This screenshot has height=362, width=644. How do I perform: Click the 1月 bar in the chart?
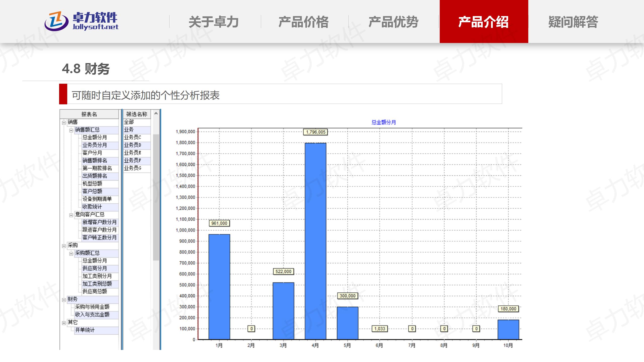(x=219, y=287)
